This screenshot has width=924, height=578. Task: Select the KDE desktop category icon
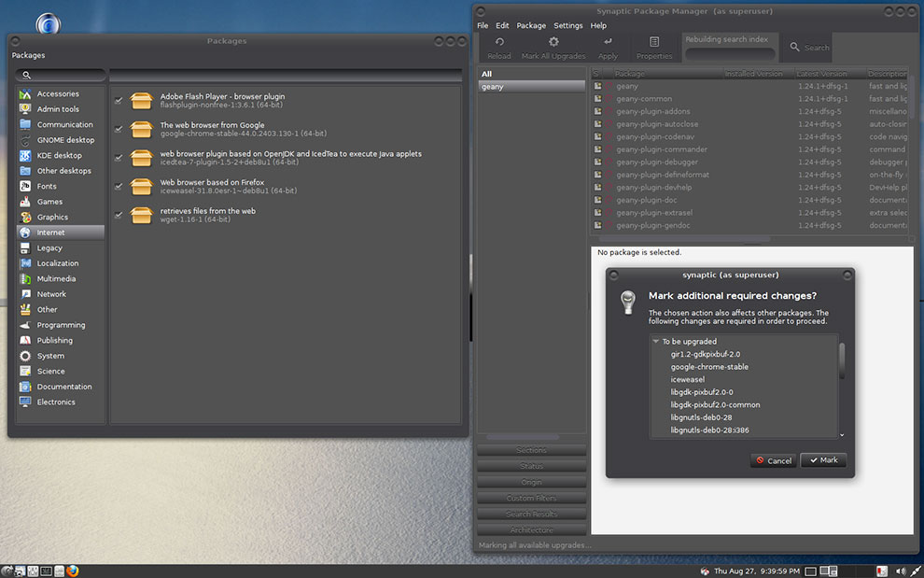tap(25, 155)
